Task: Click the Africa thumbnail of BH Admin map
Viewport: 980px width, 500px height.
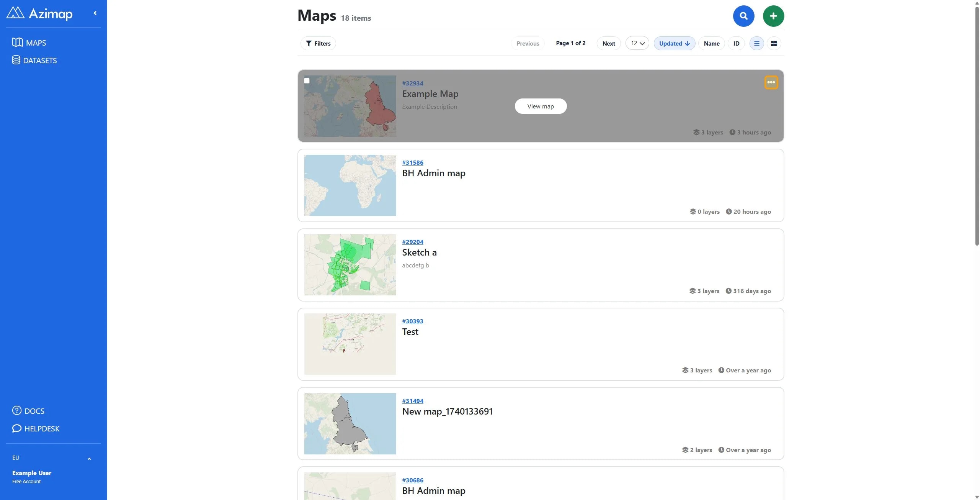Action: tap(350, 185)
